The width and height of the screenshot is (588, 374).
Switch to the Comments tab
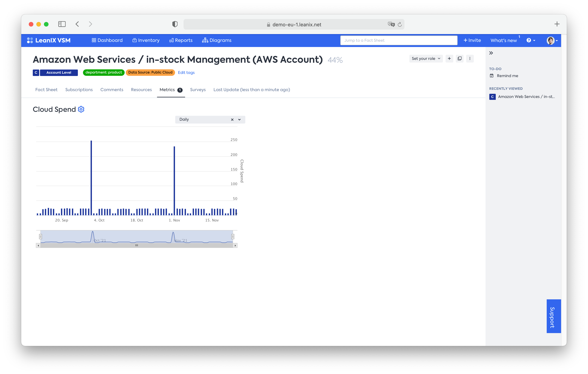112,90
